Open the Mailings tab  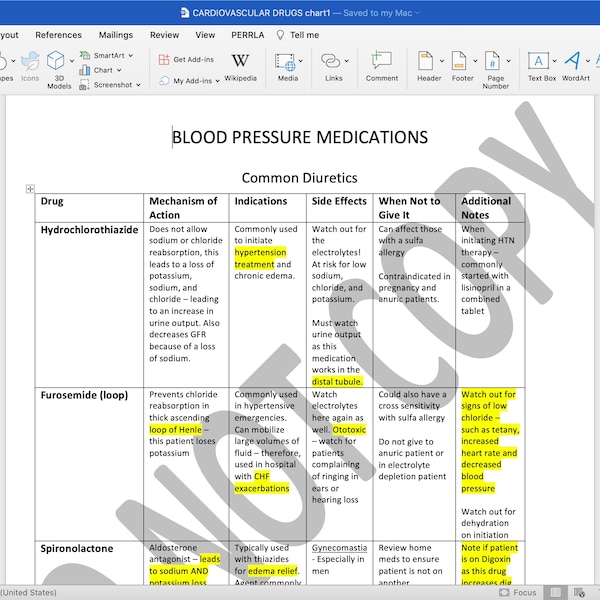[116, 35]
